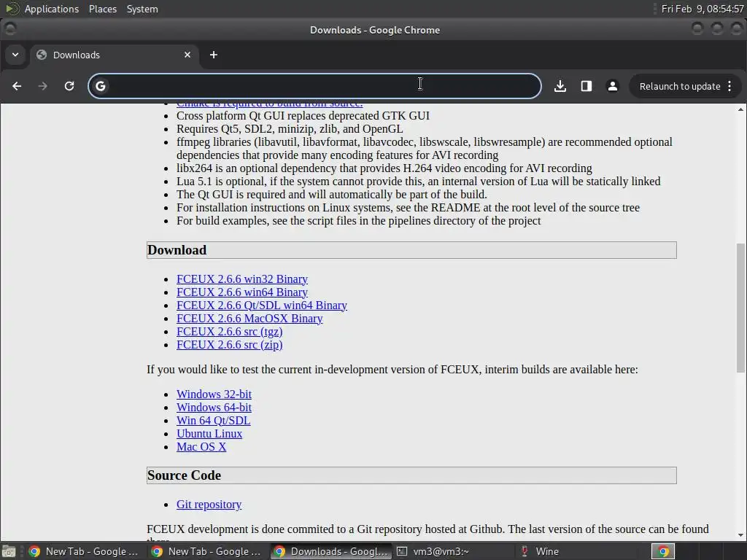
Task: Click the scrollbar down arrow
Action: click(x=740, y=535)
